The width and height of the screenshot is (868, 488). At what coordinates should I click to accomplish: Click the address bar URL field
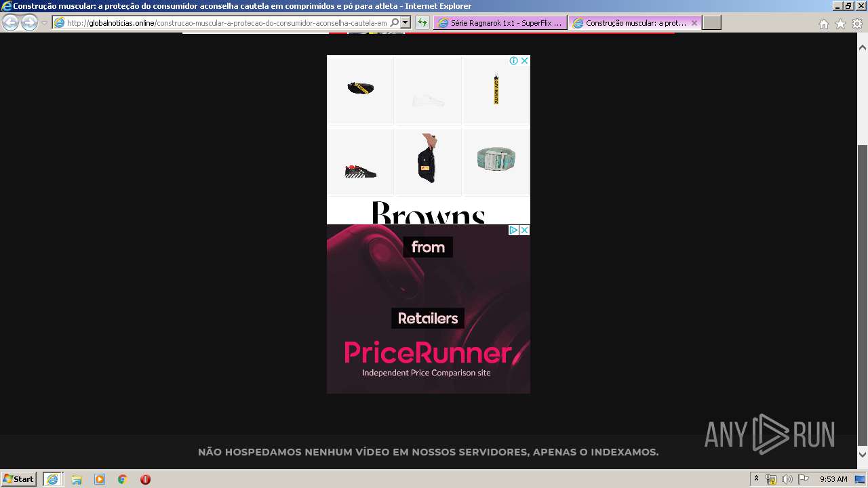227,22
